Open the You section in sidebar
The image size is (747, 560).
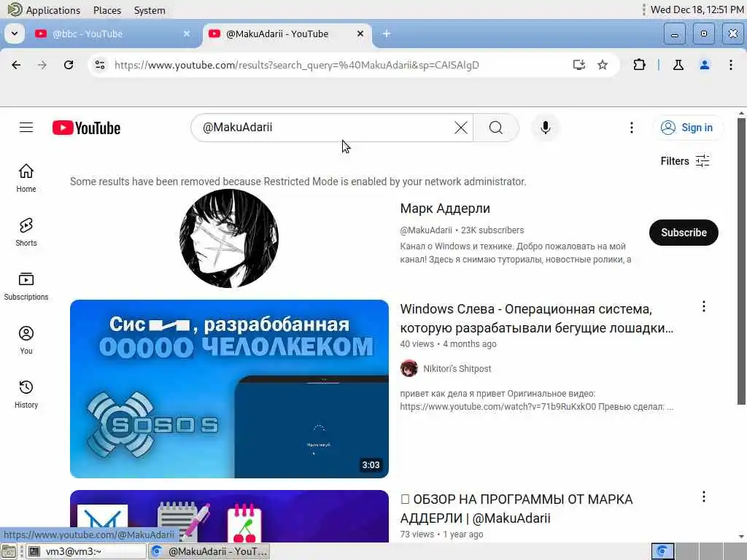(26, 340)
